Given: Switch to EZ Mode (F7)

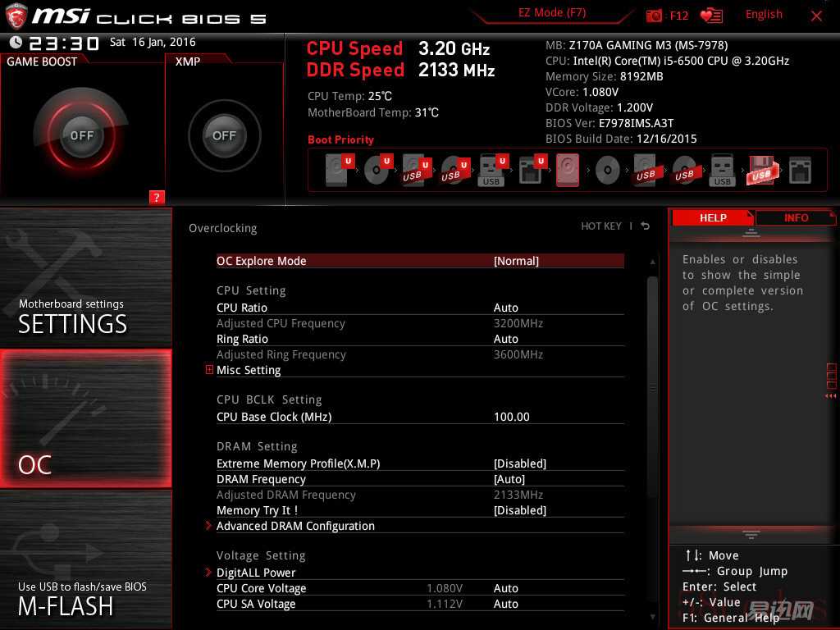Looking at the screenshot, I should pos(552,13).
